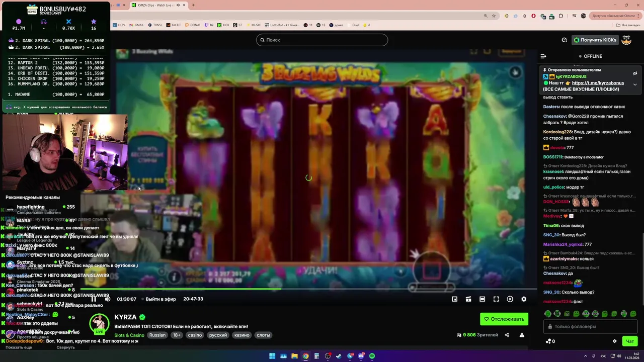Open picture-in-picture mode in player

pyautogui.click(x=454, y=299)
